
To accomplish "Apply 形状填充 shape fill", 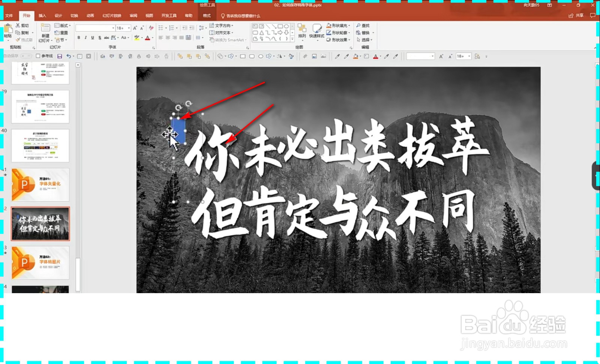I will 337,25.
